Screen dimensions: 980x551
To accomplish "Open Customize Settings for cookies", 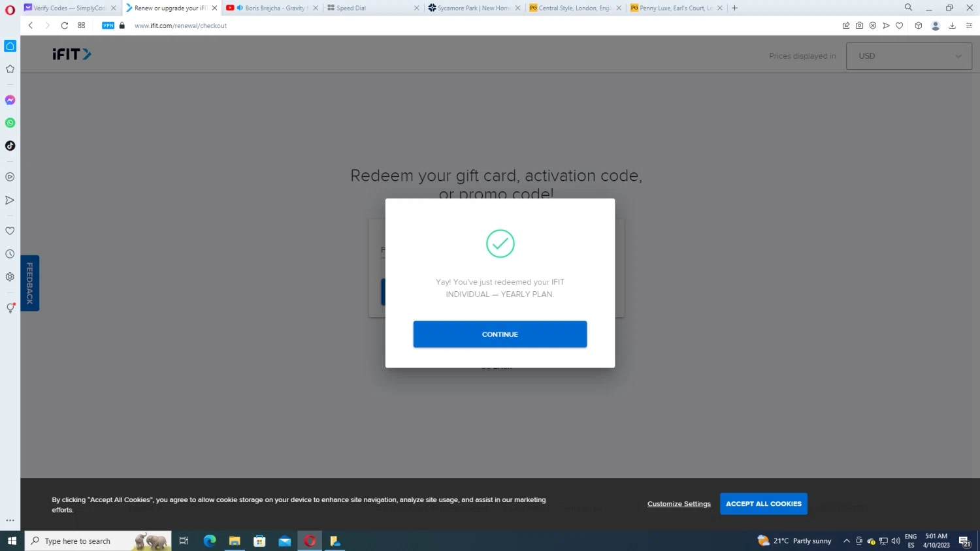I will point(679,504).
